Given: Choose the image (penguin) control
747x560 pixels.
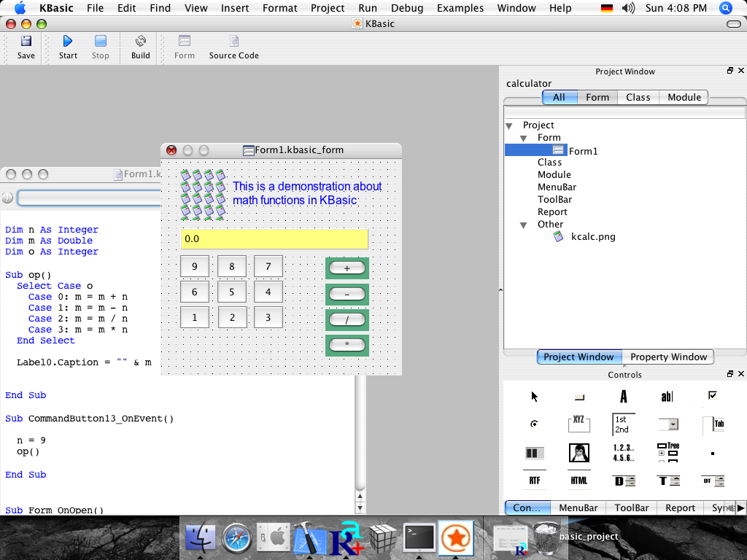Looking at the screenshot, I should (579, 453).
